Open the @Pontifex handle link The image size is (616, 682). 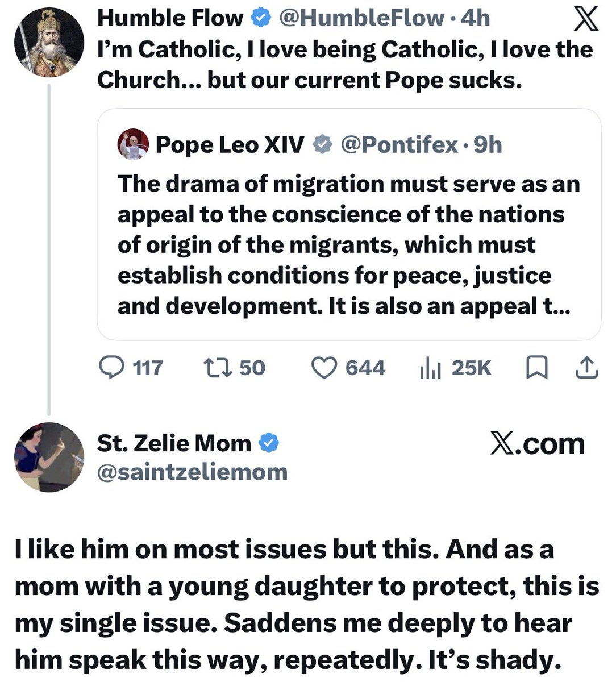pyautogui.click(x=399, y=145)
